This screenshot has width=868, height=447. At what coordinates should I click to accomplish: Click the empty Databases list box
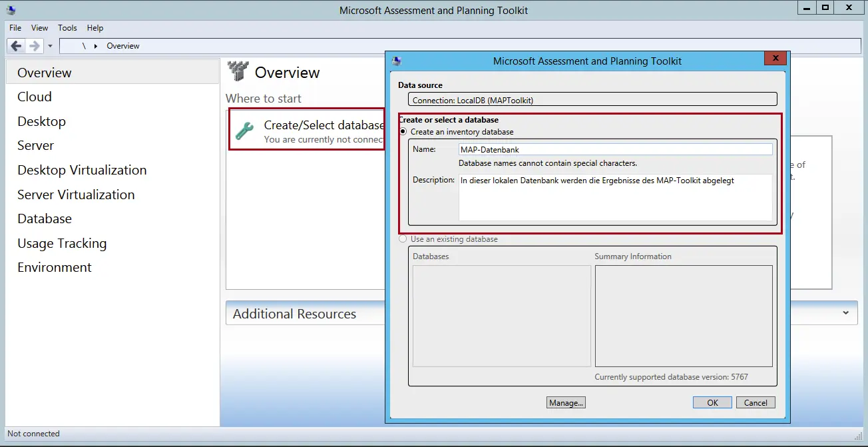[x=502, y=316]
